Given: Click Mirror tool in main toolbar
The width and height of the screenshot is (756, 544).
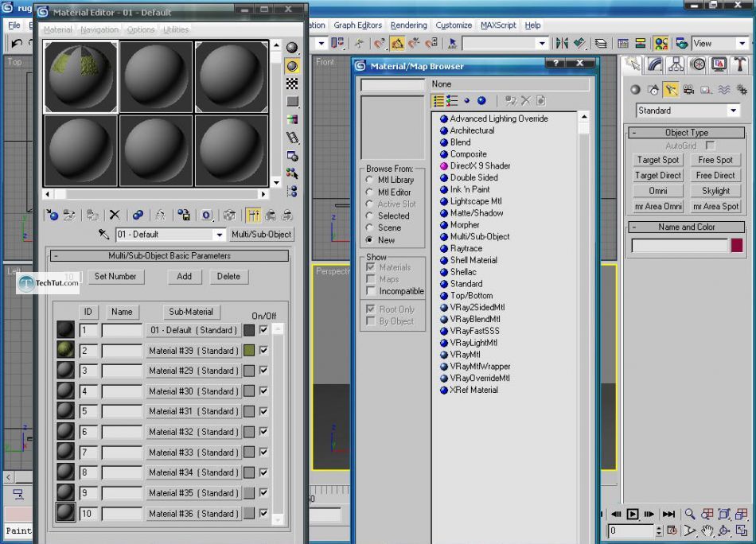Looking at the screenshot, I should click(562, 44).
